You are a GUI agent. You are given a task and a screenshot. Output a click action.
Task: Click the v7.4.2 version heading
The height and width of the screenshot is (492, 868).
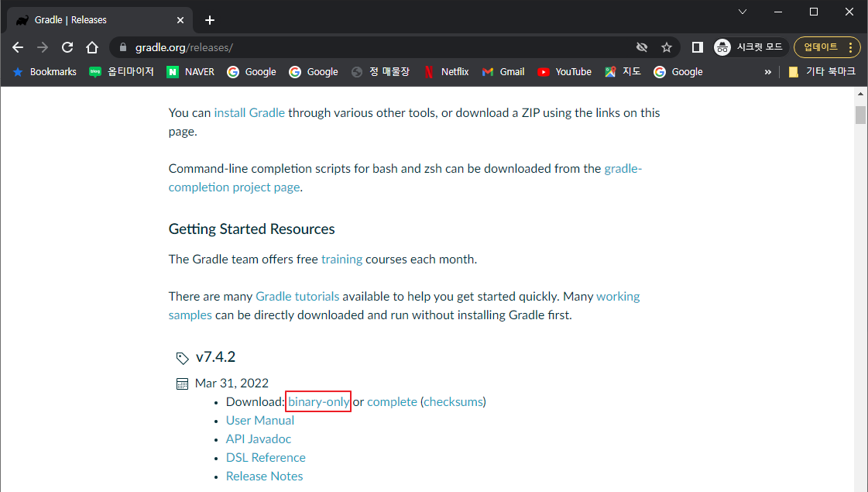tap(215, 357)
